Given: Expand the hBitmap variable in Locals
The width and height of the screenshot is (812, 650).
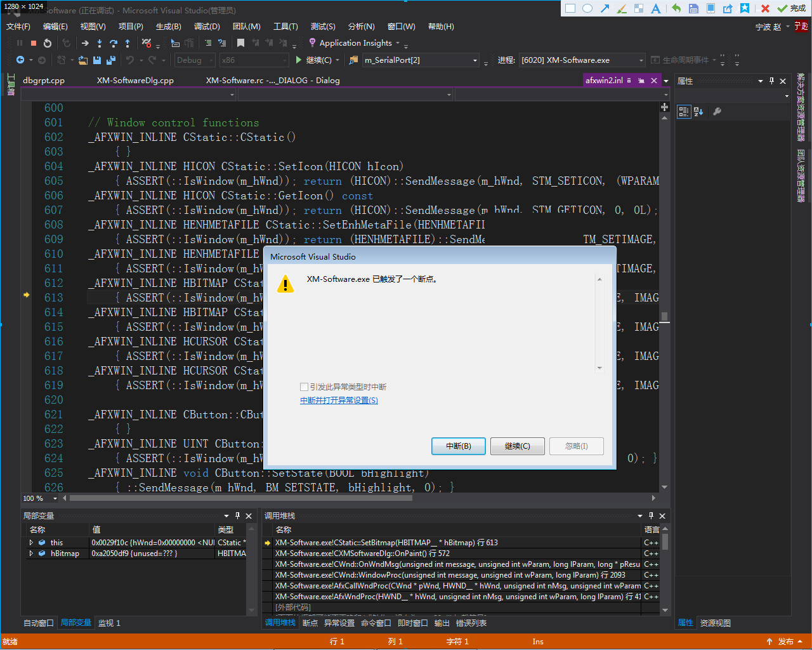Looking at the screenshot, I should click(31, 554).
